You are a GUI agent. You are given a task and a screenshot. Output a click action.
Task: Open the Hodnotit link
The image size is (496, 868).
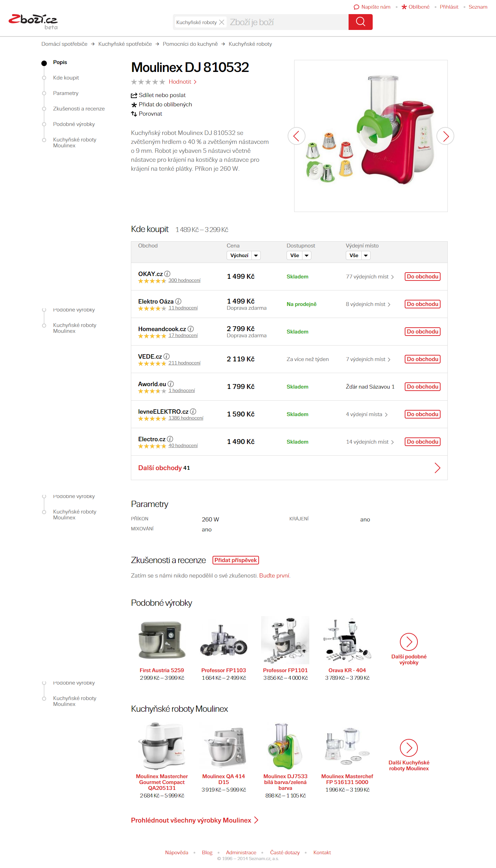[x=183, y=82]
